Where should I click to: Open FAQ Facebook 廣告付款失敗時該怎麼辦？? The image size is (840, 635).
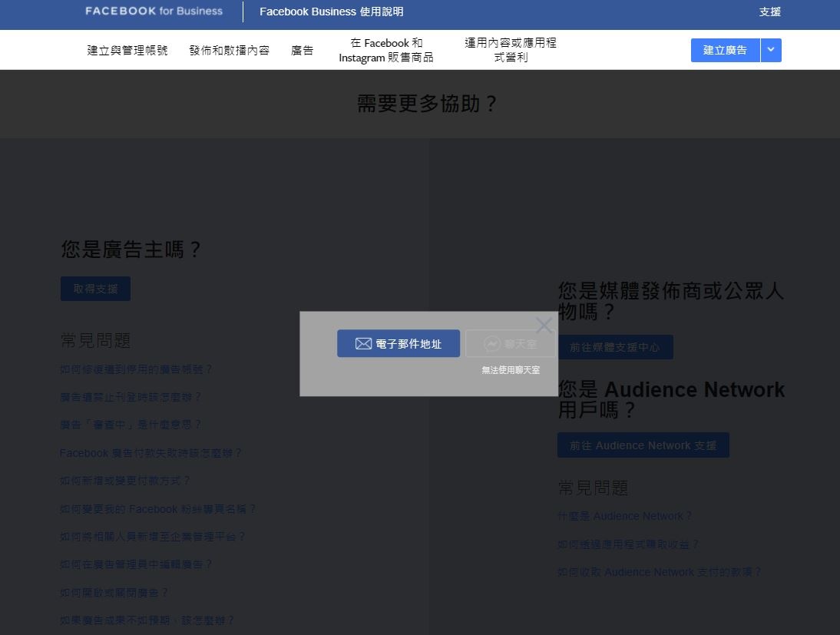pos(150,453)
